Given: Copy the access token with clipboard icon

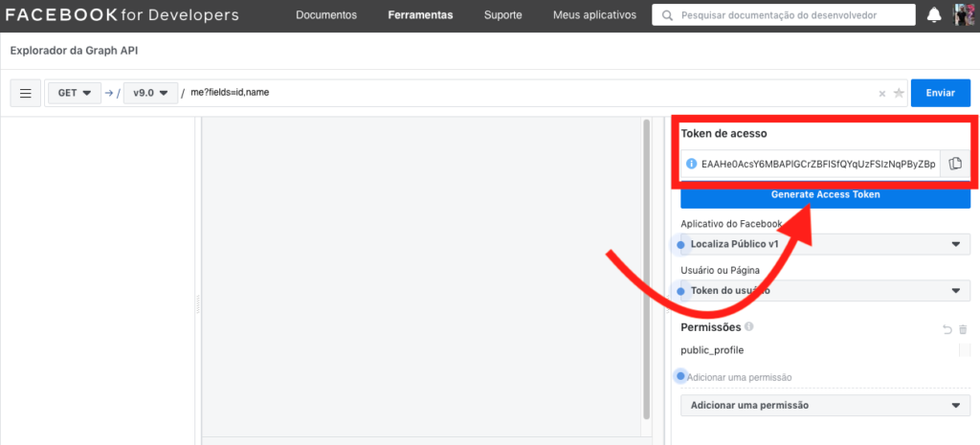Looking at the screenshot, I should coord(955,164).
